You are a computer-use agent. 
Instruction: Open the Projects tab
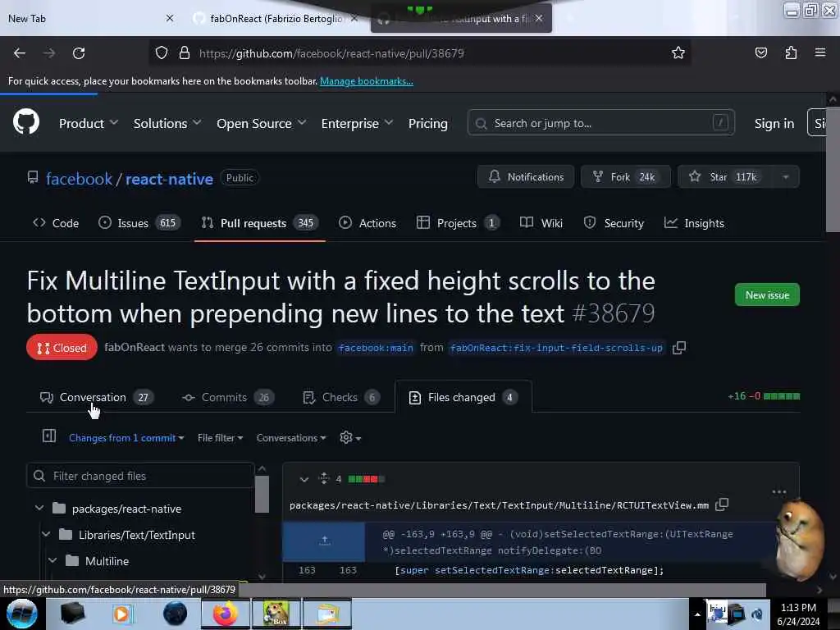pyautogui.click(x=458, y=223)
